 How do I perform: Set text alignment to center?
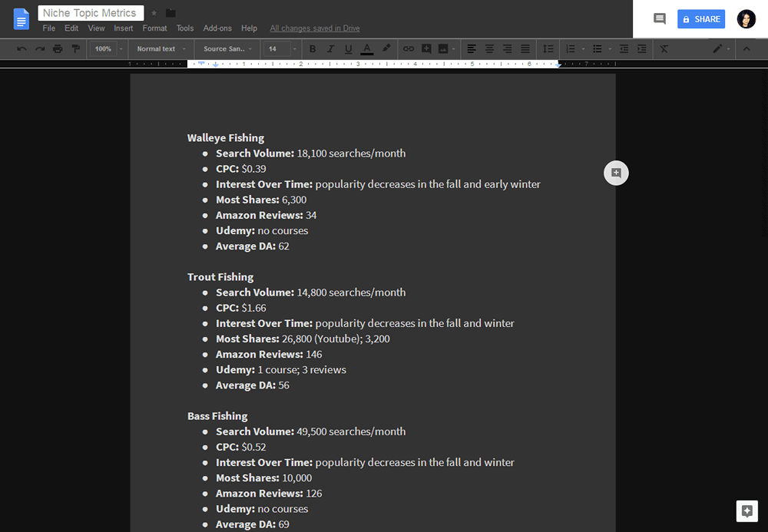click(x=489, y=49)
